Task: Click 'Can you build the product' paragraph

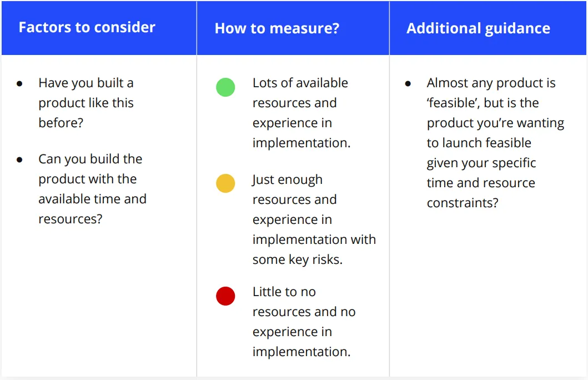Action: (92, 189)
